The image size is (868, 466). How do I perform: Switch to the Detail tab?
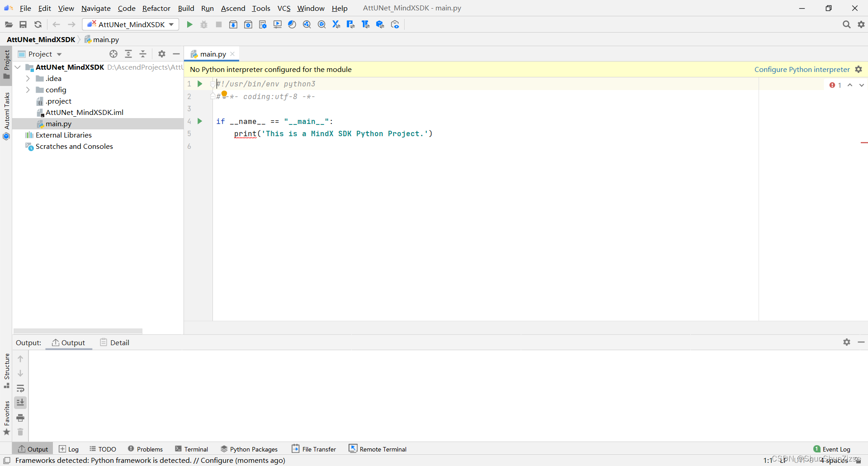(115, 342)
